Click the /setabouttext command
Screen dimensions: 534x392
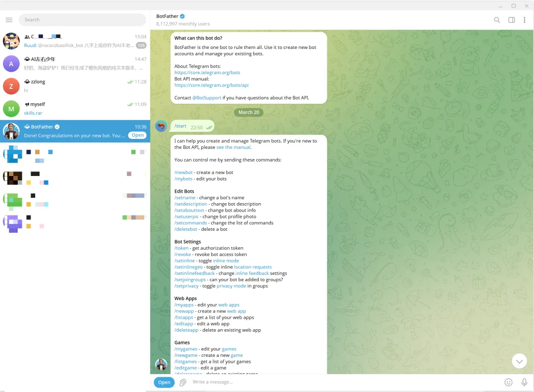(x=189, y=210)
